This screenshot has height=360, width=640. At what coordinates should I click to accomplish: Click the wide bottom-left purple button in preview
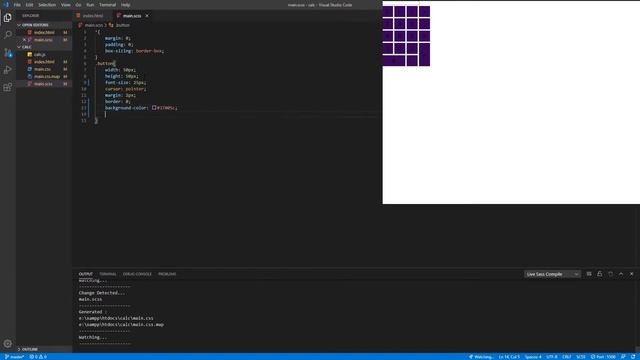click(x=394, y=61)
